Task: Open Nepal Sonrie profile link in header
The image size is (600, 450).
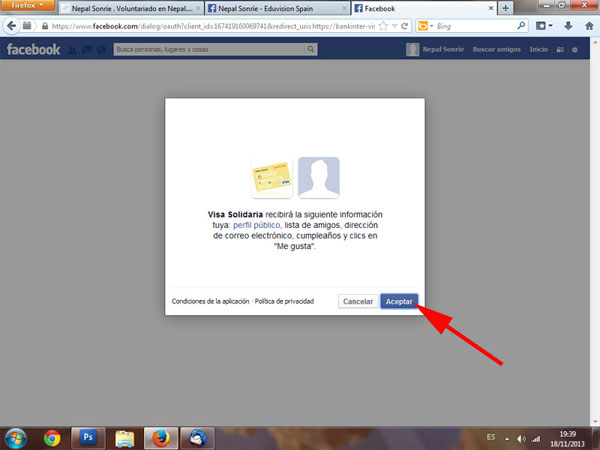Action: [x=443, y=49]
